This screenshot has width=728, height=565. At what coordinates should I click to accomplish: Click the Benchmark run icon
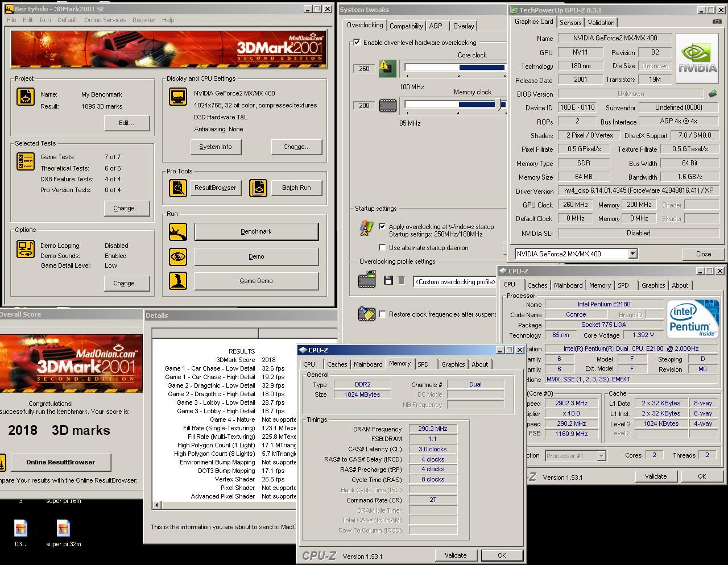pyautogui.click(x=178, y=231)
